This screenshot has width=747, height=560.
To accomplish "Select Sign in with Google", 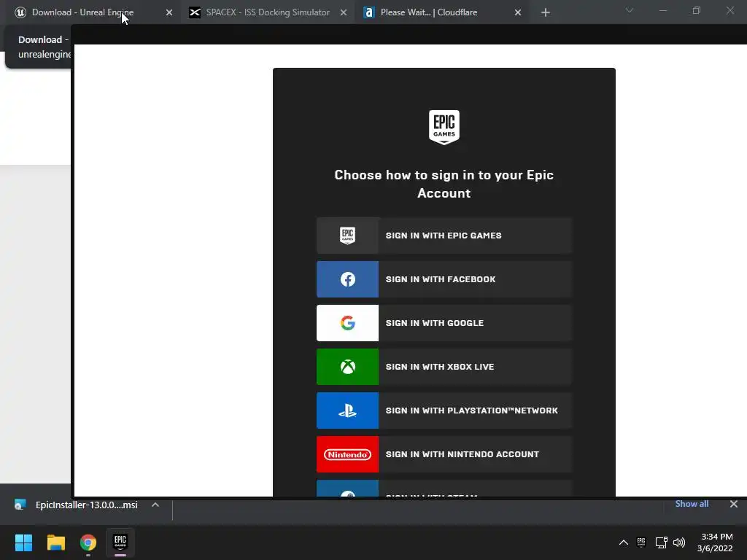I will [444, 323].
